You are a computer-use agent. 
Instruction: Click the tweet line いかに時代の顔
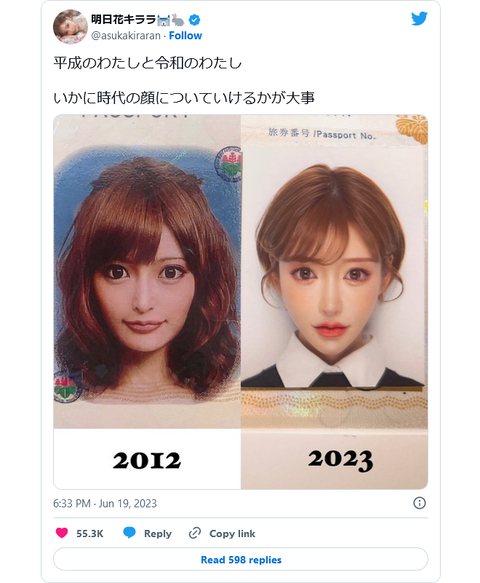(x=184, y=97)
